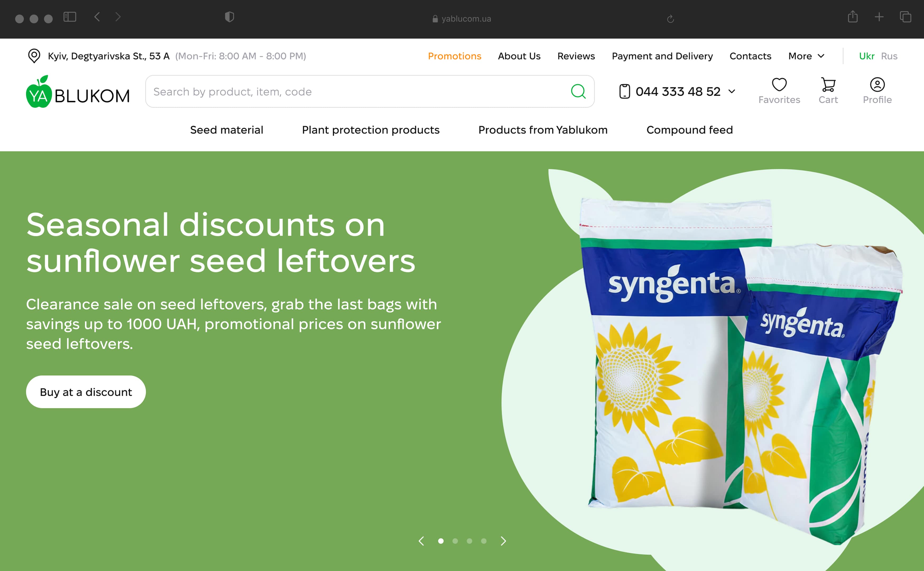
Task: Open the Seed material category
Action: [227, 130]
